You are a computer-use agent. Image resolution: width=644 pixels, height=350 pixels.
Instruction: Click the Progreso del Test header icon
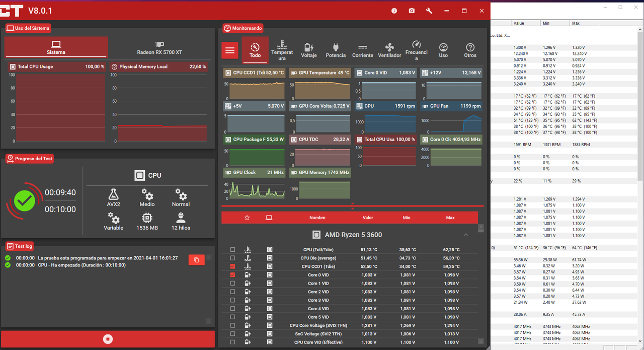tap(10, 158)
